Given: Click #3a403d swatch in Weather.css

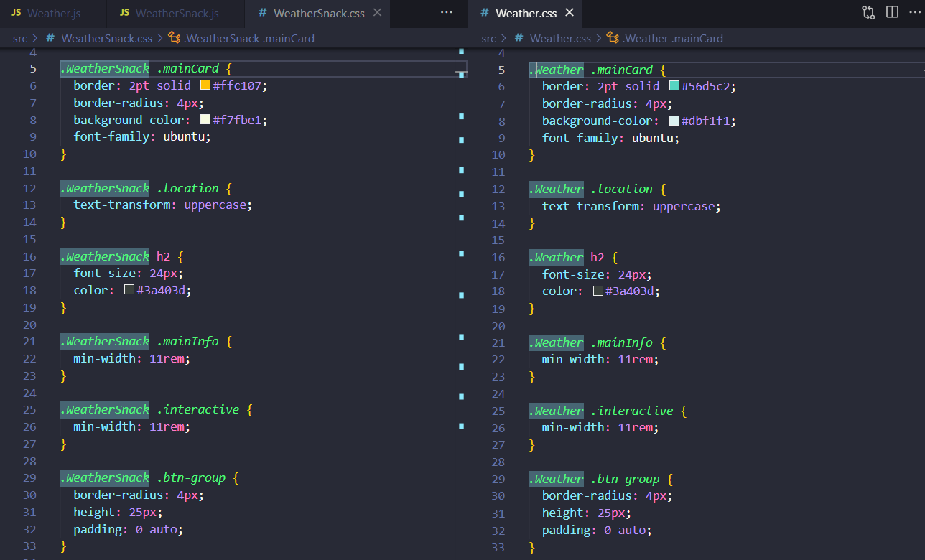Looking at the screenshot, I should (x=598, y=291).
